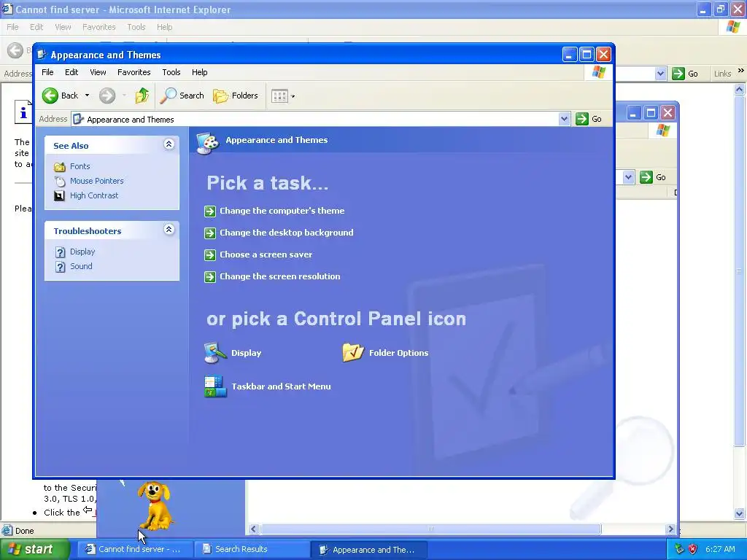This screenshot has height=560, width=747.
Task: Open the Views button dropdown arrow
Action: click(293, 96)
